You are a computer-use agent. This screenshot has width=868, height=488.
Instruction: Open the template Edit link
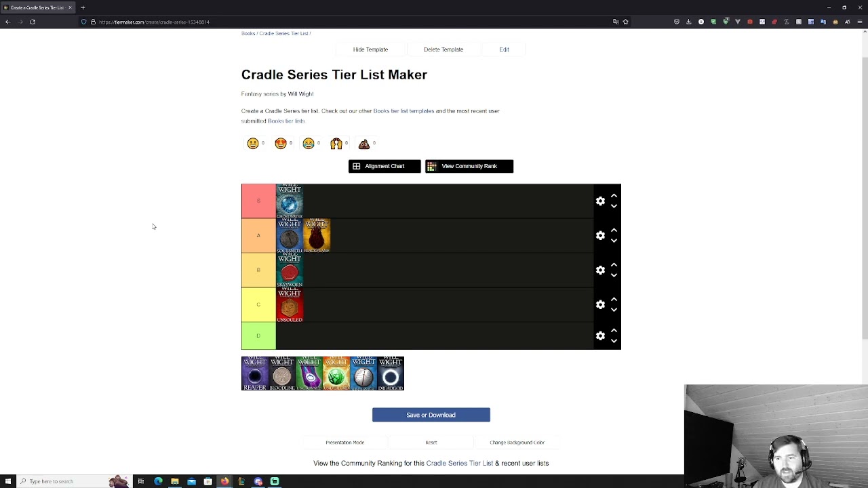pyautogui.click(x=504, y=49)
